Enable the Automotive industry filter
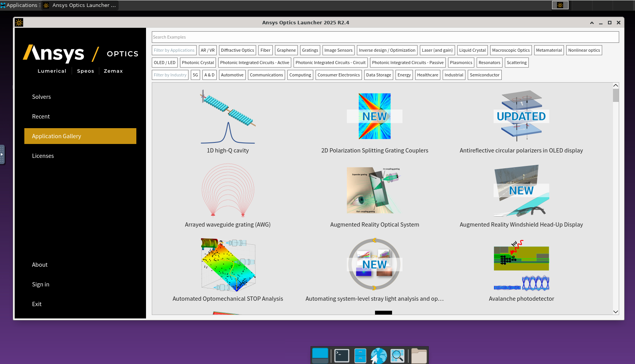 (232, 75)
